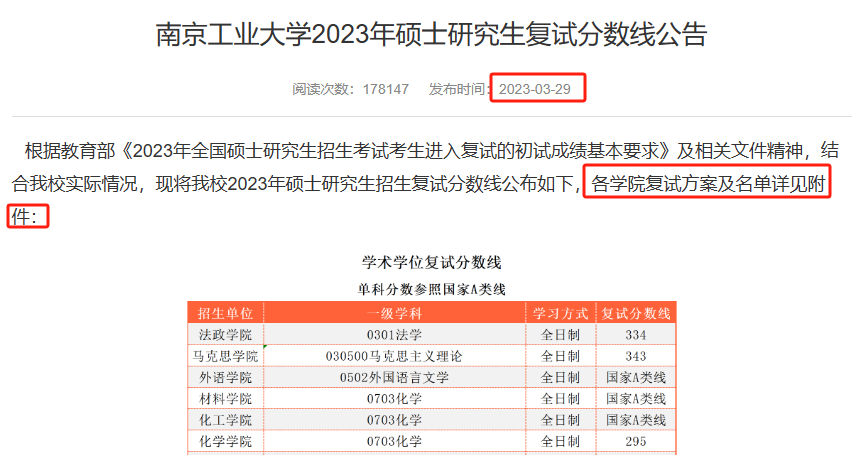Select the cell 马克思学院
The width and height of the screenshot is (865, 455).
(226, 356)
